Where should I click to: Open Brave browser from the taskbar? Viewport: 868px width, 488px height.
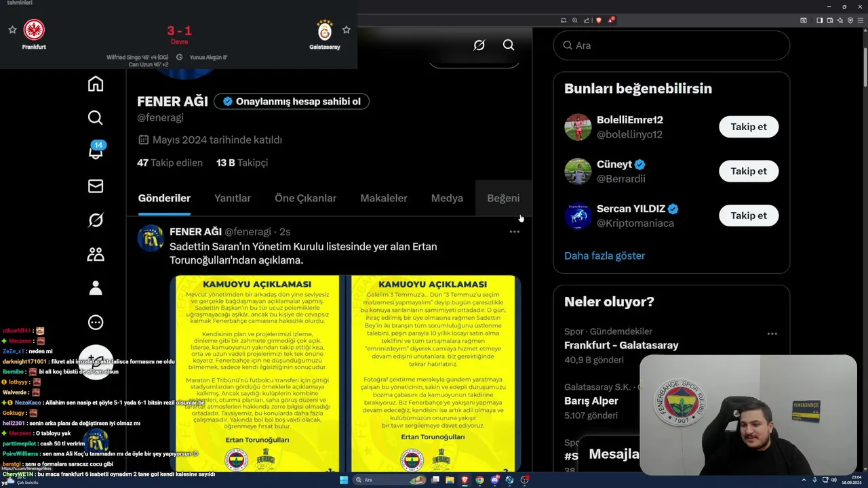pos(465,480)
